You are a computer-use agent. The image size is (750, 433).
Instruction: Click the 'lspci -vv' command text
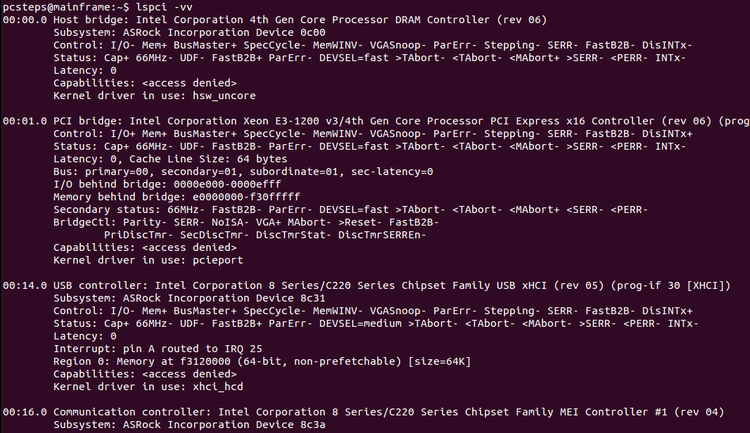coord(164,7)
